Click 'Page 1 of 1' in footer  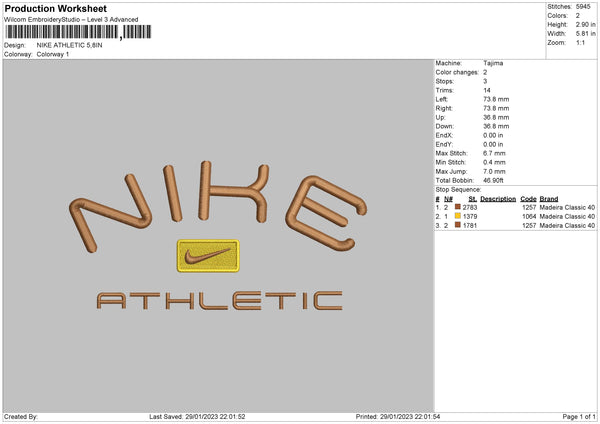click(579, 416)
